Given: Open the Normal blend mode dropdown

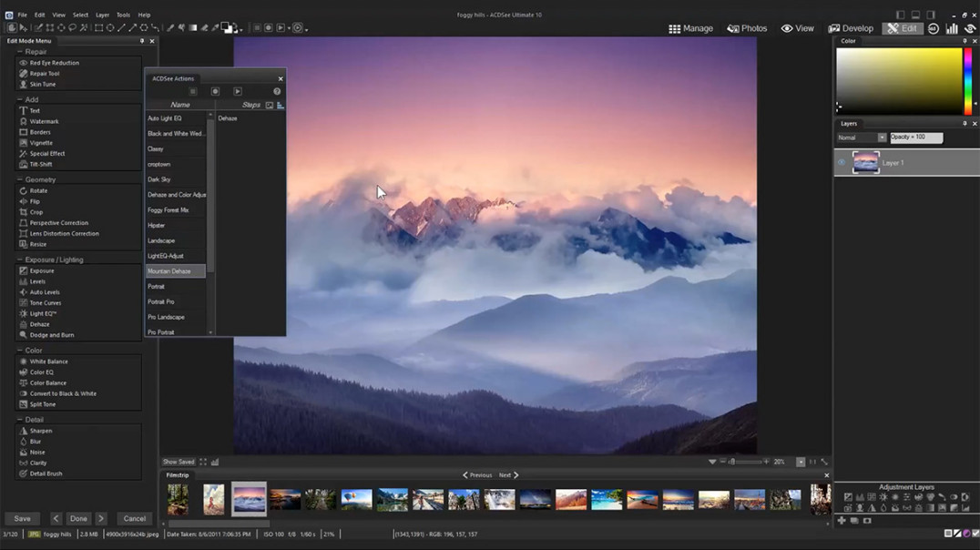Looking at the screenshot, I should [x=862, y=137].
